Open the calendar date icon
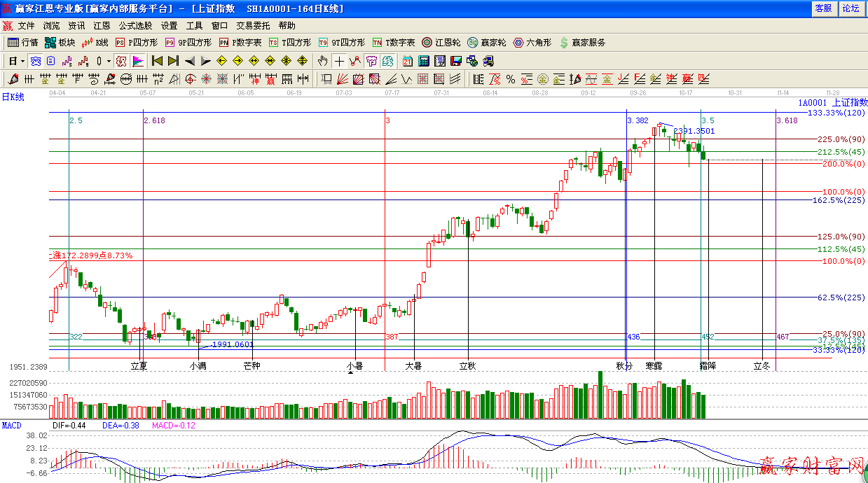The height and width of the screenshot is (483, 868). pyautogui.click(x=408, y=61)
